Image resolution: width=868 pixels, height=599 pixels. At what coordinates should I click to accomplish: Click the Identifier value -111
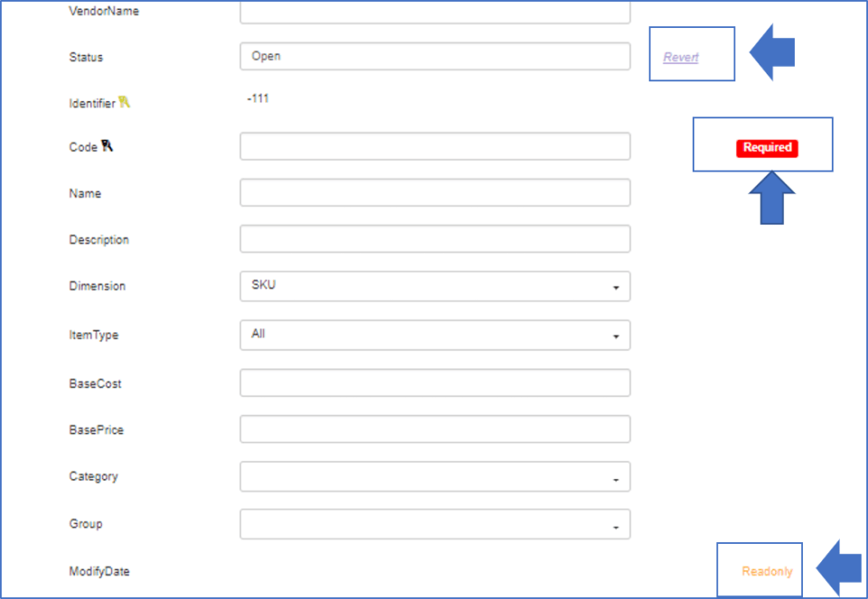(x=258, y=98)
